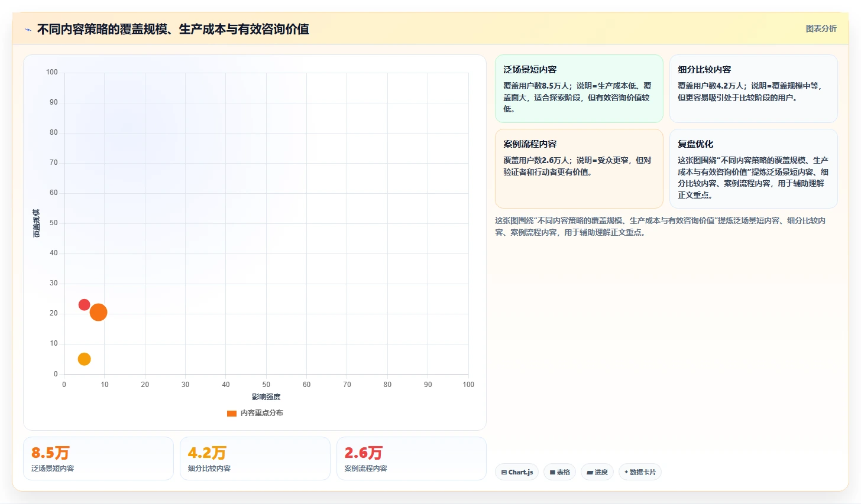The height and width of the screenshot is (504, 861).
Task: Click the 覆盖用户数2.6万人 description text
Action: [577, 166]
